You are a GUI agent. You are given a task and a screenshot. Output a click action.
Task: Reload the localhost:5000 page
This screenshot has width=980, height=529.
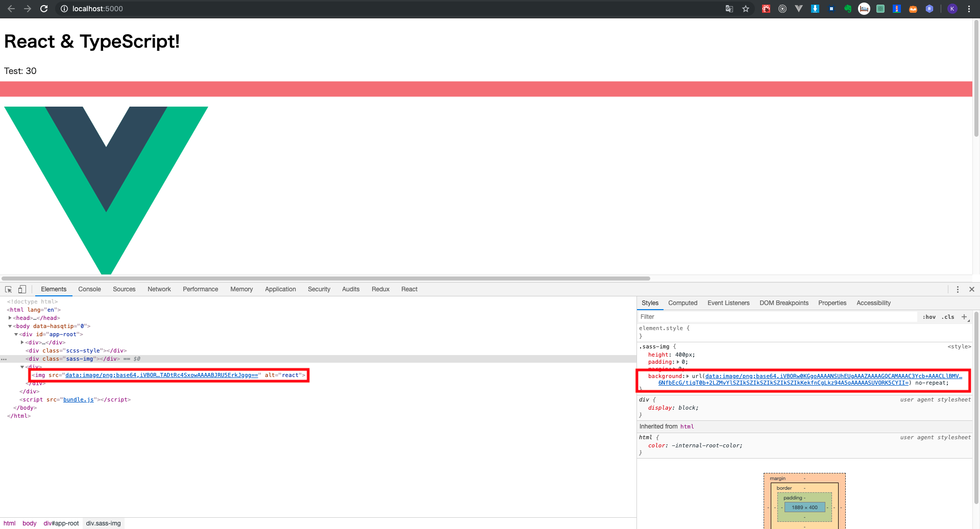click(x=44, y=9)
